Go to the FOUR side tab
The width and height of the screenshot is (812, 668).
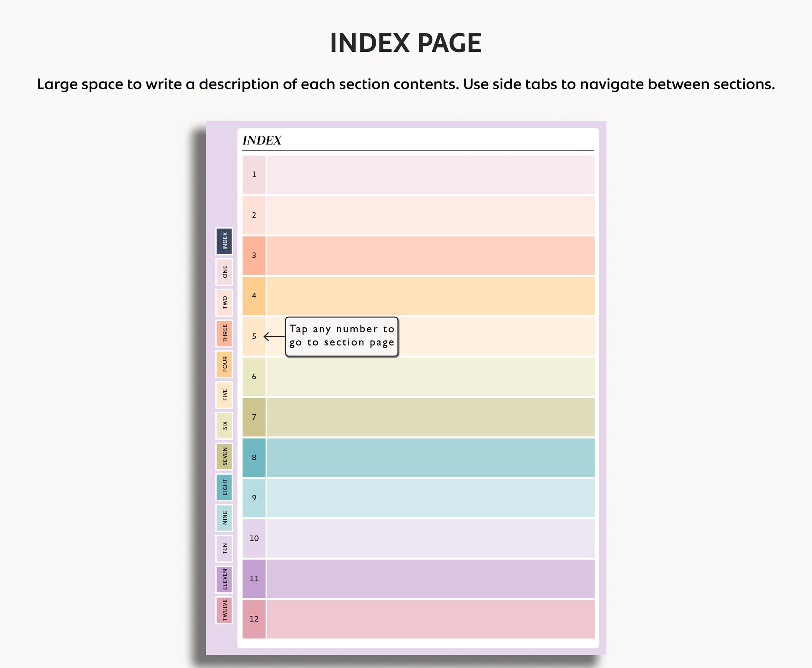point(224,364)
